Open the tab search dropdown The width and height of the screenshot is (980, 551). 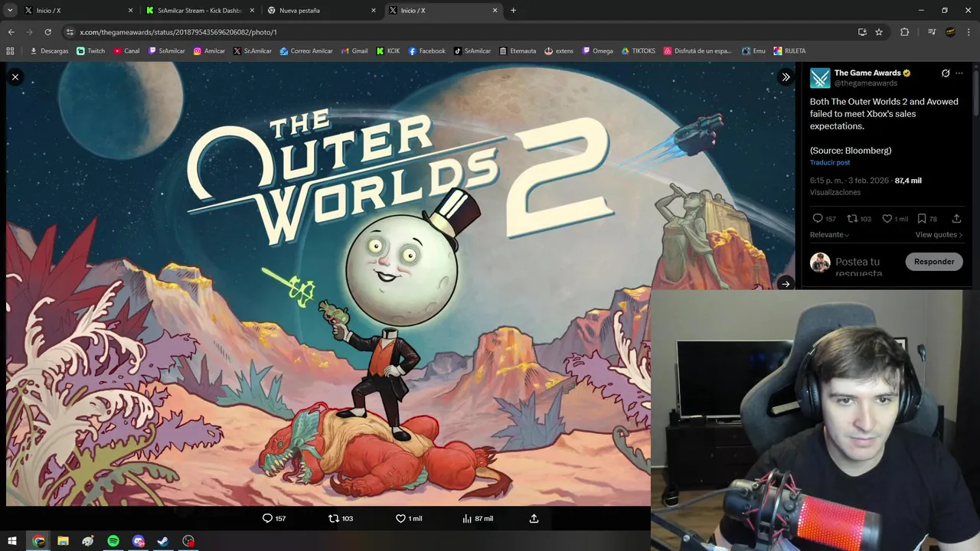click(x=10, y=11)
